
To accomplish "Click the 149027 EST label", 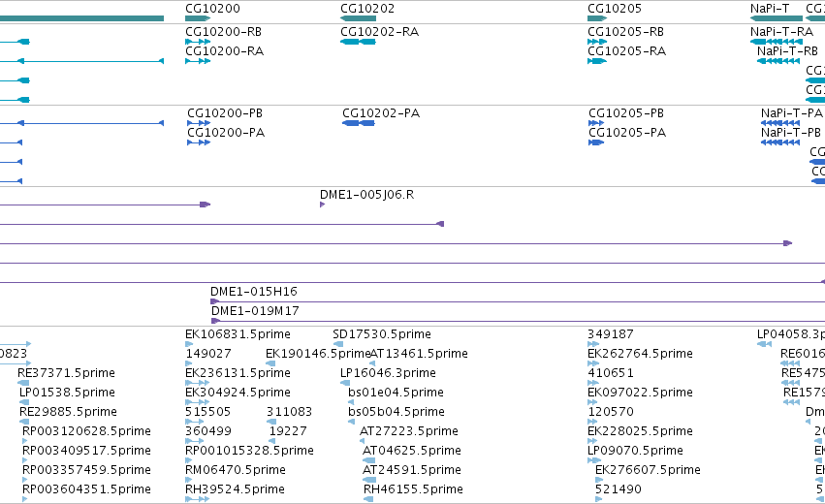I will pyautogui.click(x=208, y=354).
